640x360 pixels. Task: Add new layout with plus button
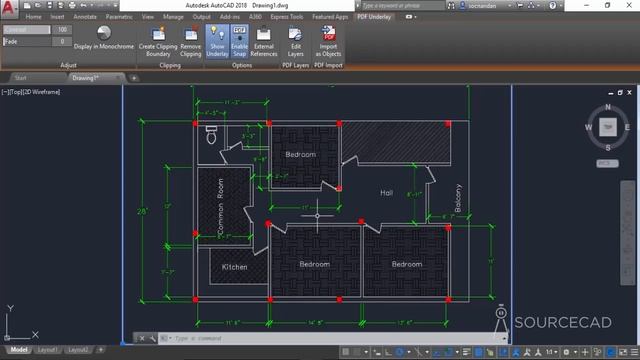point(101,350)
